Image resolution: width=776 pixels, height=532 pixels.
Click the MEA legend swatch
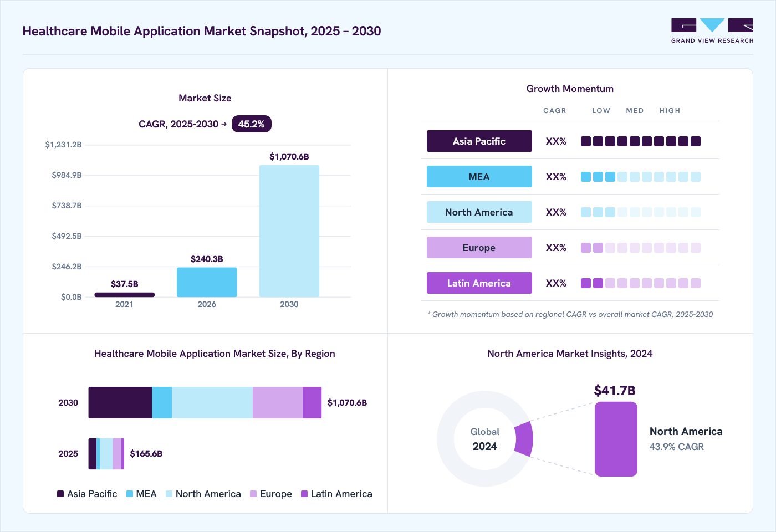(130, 494)
